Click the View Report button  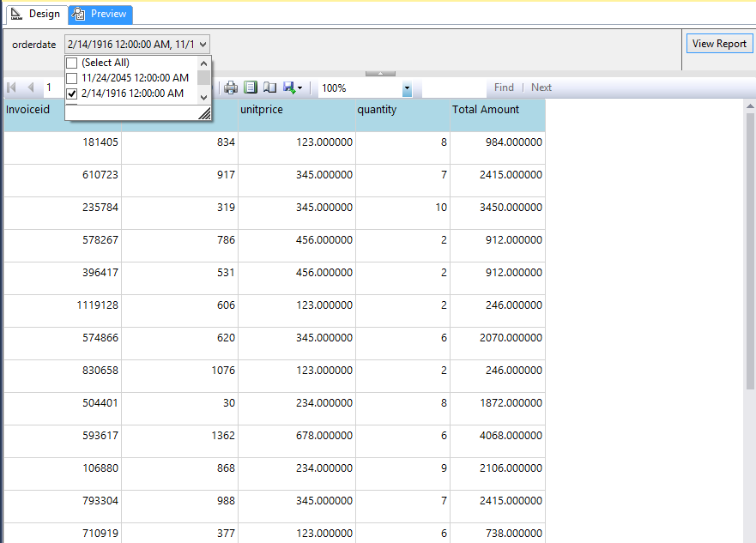(719, 43)
